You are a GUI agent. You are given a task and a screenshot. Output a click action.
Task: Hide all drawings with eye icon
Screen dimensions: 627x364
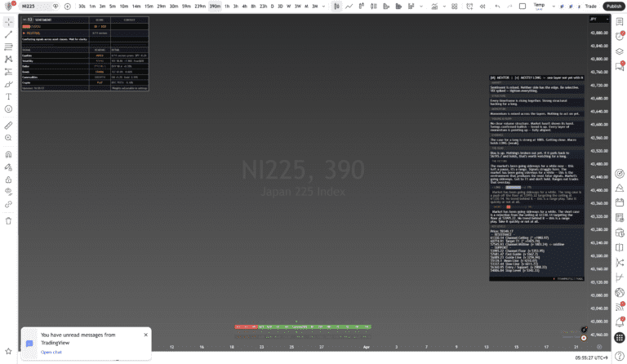coord(8,192)
